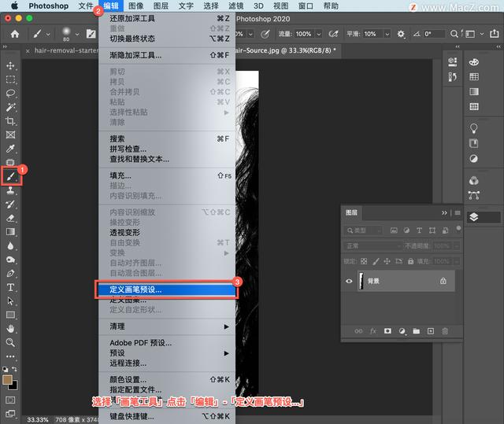This screenshot has height=424, width=504.
Task: Select the History Brush tool
Action: (10, 205)
